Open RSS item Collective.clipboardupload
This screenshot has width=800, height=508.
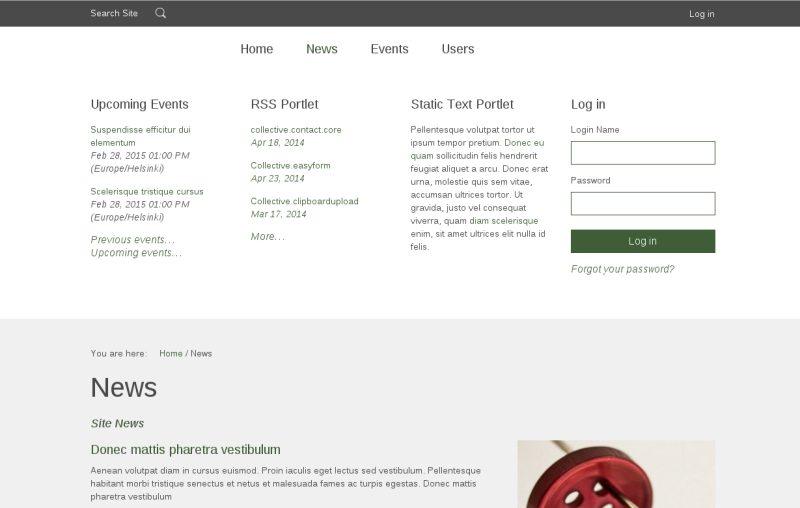point(305,201)
